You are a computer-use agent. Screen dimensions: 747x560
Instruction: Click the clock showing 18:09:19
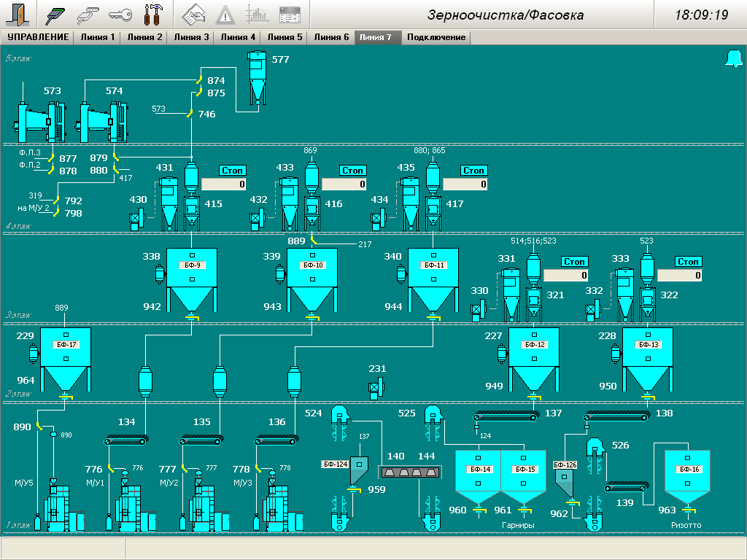pos(701,15)
